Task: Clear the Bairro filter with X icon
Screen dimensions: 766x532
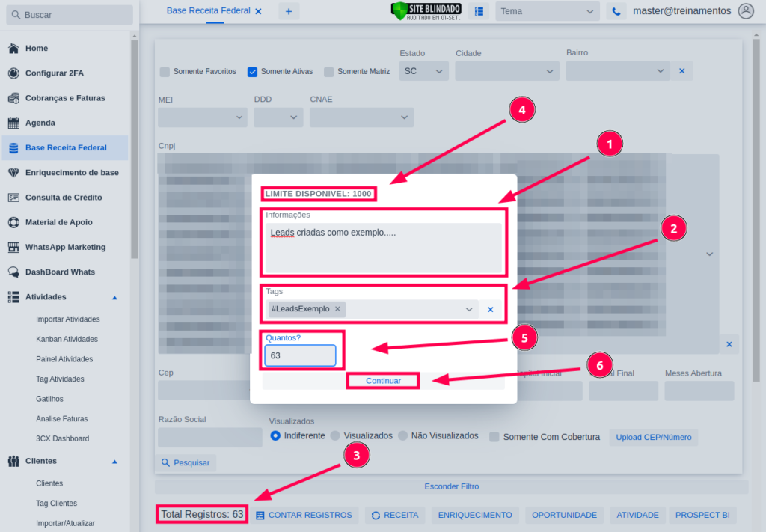Action: pyautogui.click(x=681, y=71)
